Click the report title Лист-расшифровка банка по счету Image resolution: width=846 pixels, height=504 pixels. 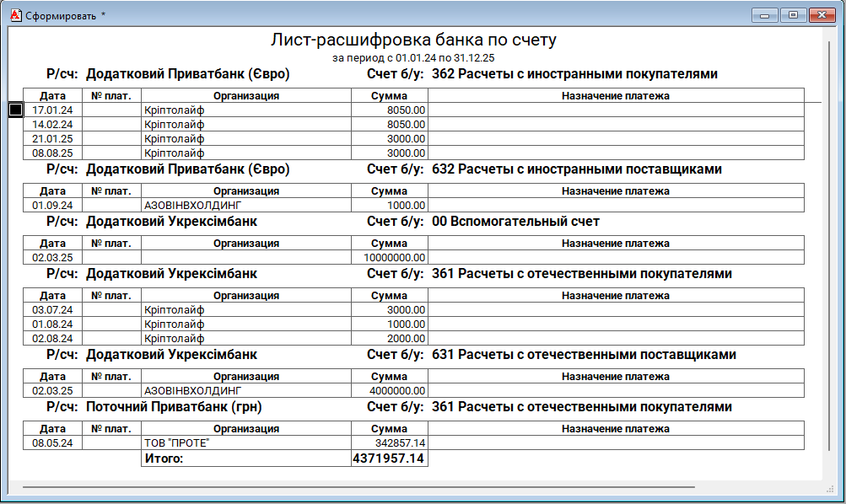click(413, 40)
